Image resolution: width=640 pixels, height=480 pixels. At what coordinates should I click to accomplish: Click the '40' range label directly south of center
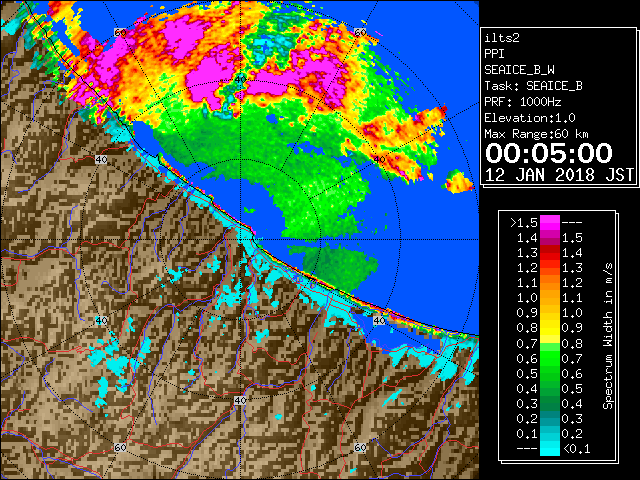[x=240, y=400]
